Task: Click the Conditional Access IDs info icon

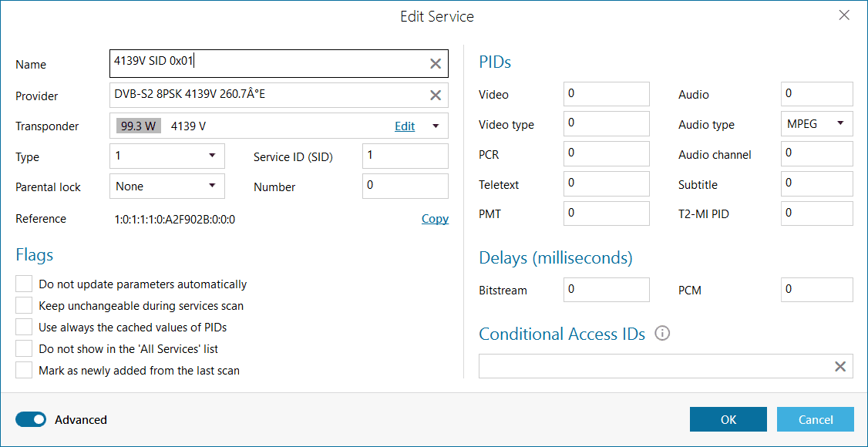Action: click(661, 334)
